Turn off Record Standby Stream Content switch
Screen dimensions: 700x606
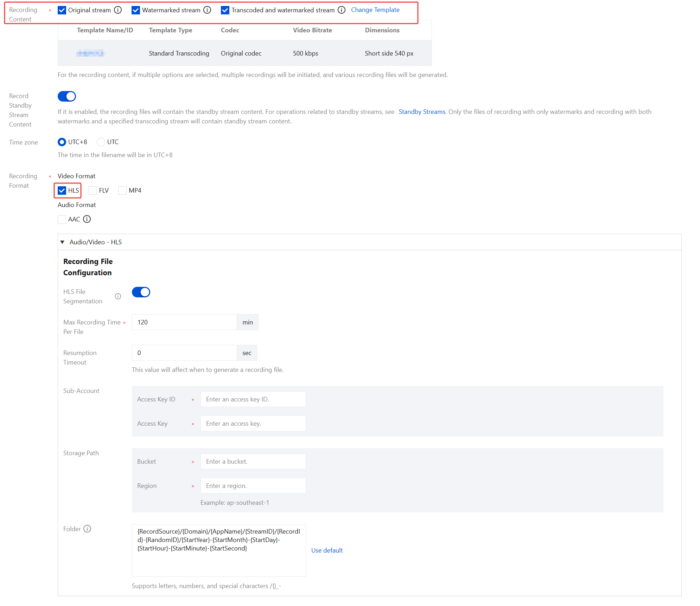click(67, 96)
